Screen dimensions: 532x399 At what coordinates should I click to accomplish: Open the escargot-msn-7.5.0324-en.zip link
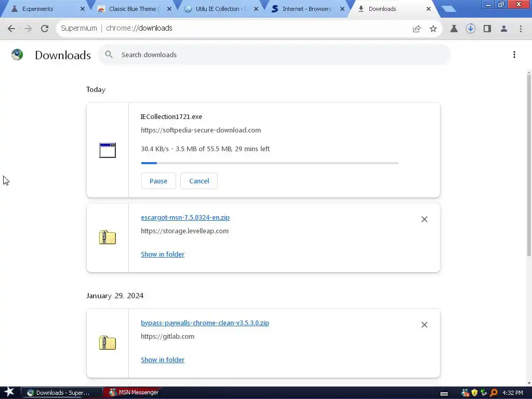[x=185, y=218]
